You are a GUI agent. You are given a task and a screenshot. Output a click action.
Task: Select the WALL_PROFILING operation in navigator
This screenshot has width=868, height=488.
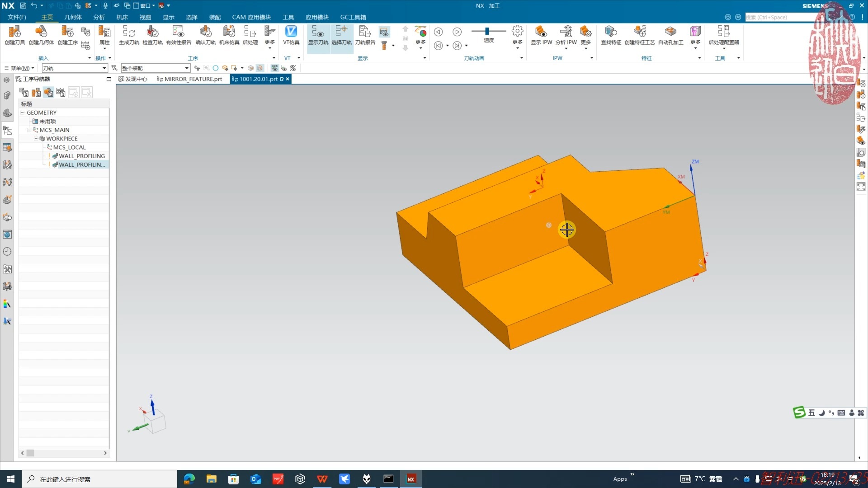(81, 156)
